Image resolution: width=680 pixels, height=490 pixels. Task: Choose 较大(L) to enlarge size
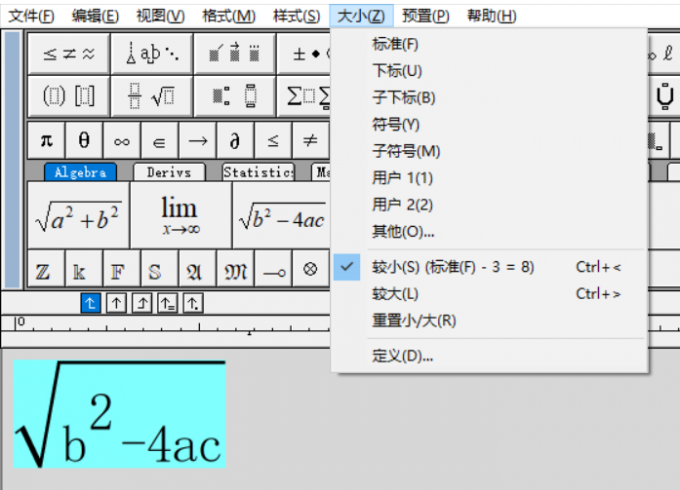point(489,294)
